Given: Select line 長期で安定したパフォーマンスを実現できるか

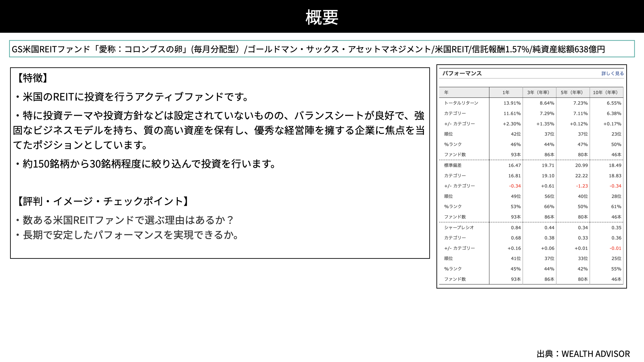Looking at the screenshot, I should pos(127,235).
